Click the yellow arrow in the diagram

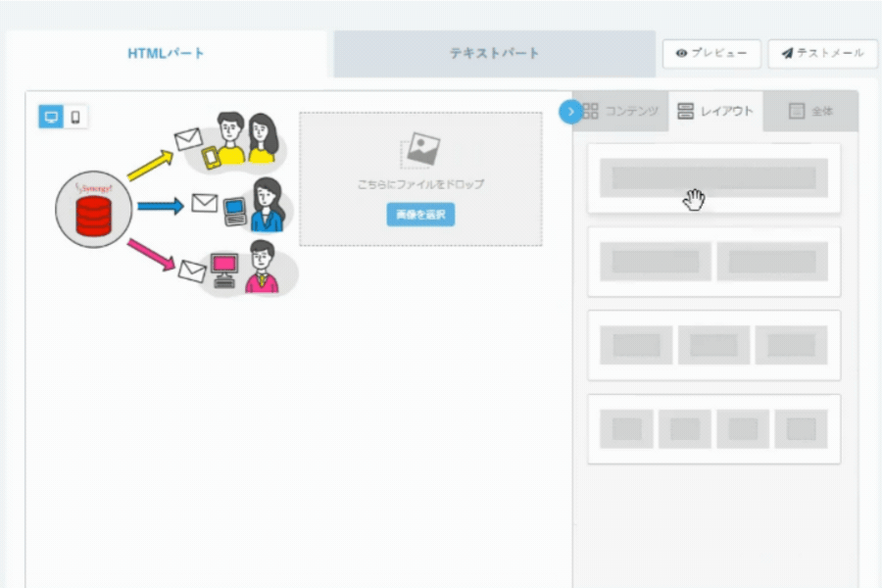coord(149,163)
